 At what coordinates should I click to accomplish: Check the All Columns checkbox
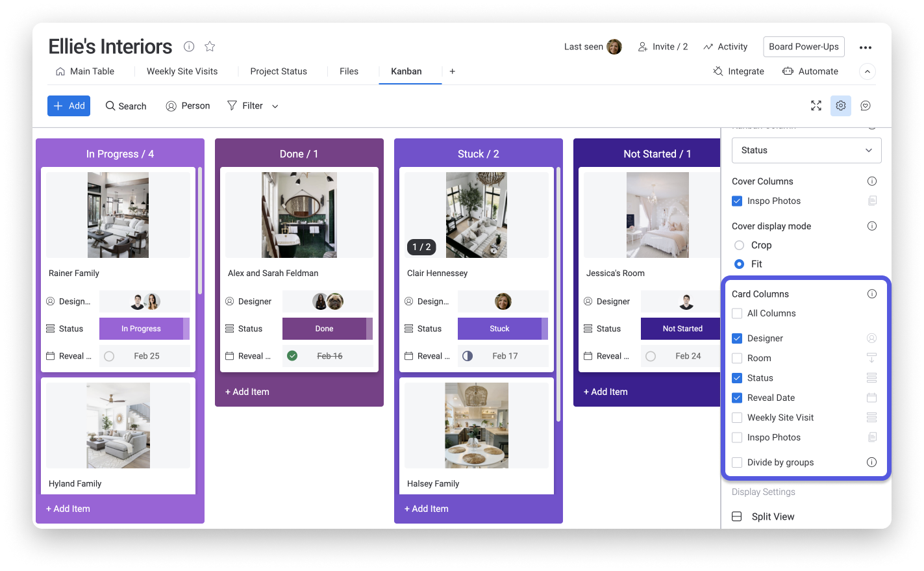click(737, 313)
